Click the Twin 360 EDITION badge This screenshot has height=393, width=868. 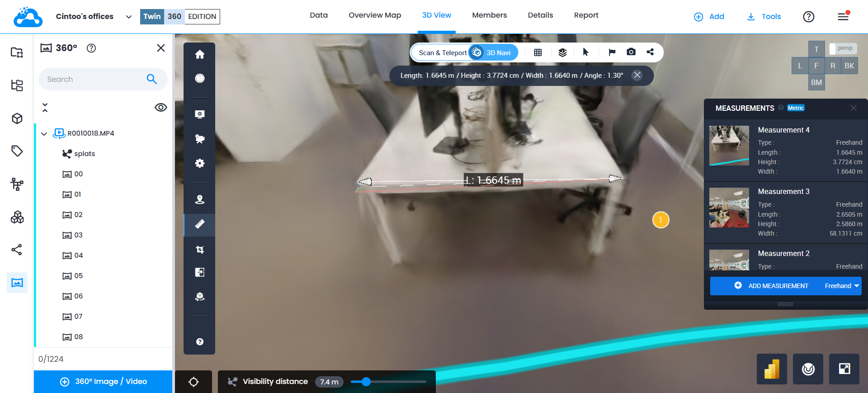point(180,17)
